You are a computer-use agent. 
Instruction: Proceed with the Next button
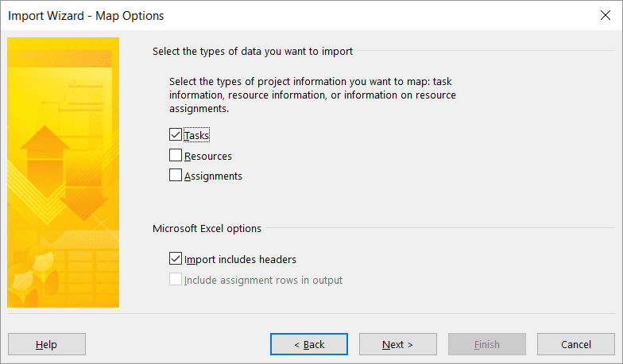397,344
